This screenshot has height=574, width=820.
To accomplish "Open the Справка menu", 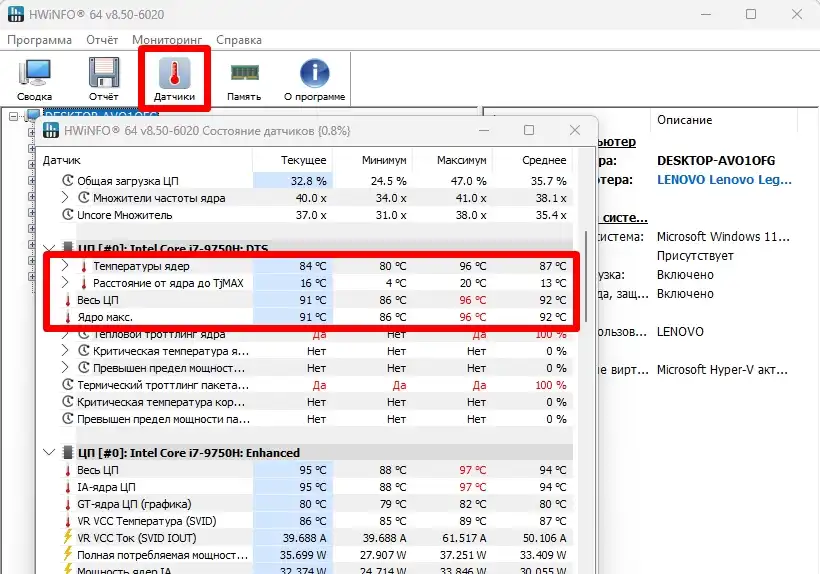I will (x=239, y=40).
